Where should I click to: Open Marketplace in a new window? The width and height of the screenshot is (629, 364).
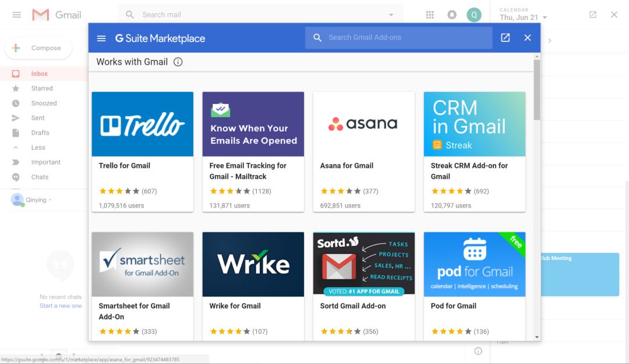click(x=506, y=38)
